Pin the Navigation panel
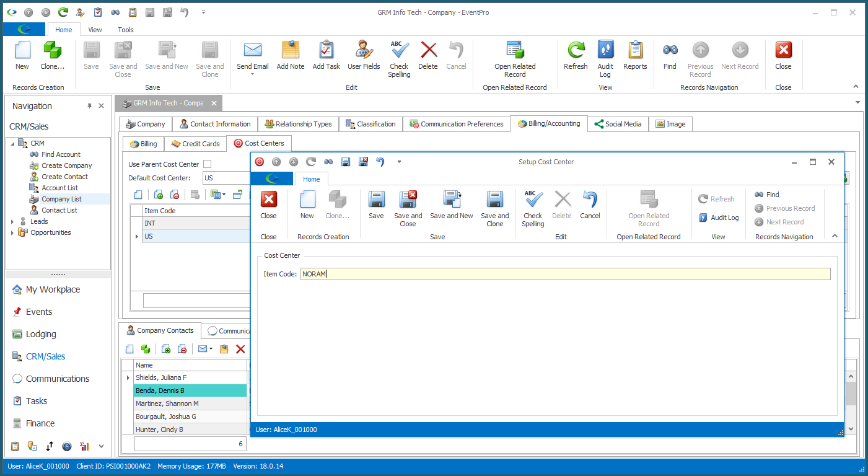 pyautogui.click(x=89, y=106)
